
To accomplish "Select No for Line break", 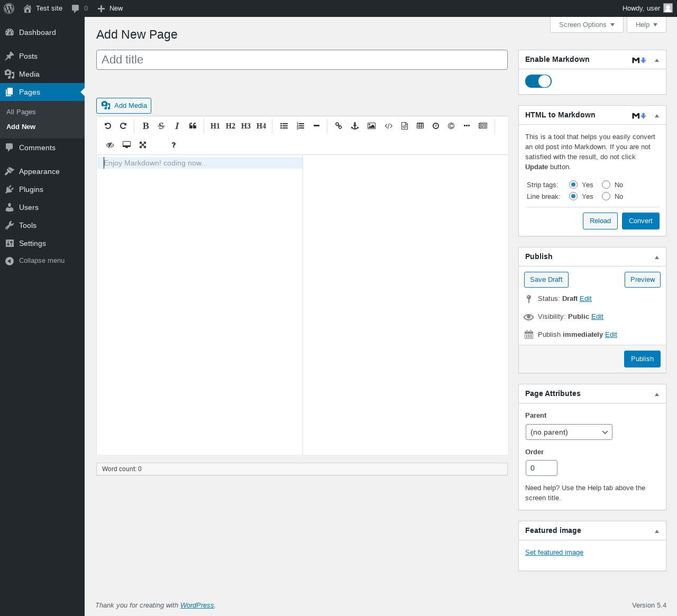I will (x=606, y=196).
